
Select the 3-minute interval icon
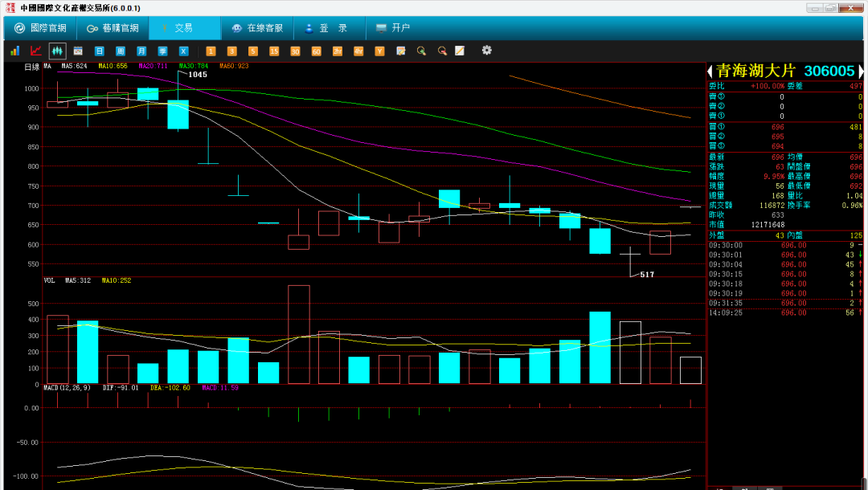[x=231, y=51]
